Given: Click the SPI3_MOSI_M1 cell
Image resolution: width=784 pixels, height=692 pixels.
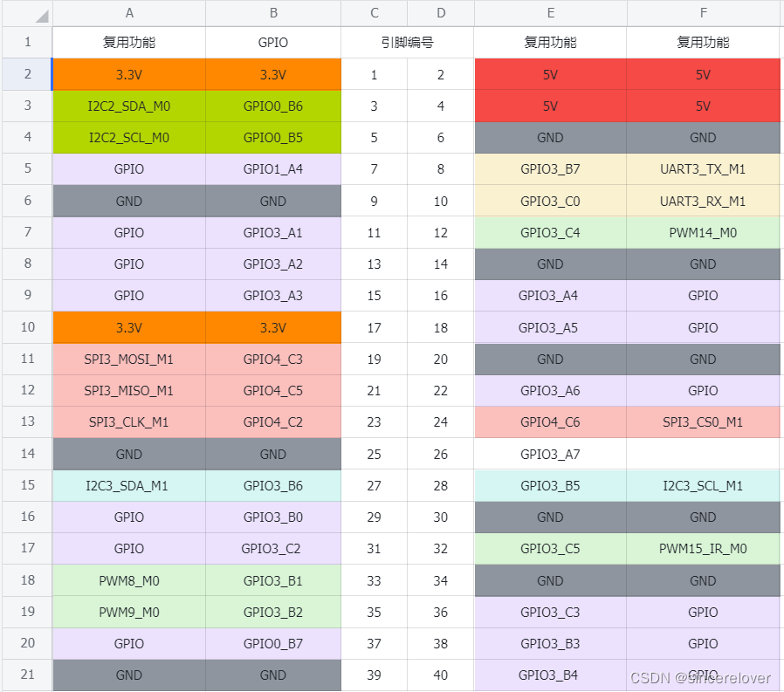Looking at the screenshot, I should click(129, 359).
